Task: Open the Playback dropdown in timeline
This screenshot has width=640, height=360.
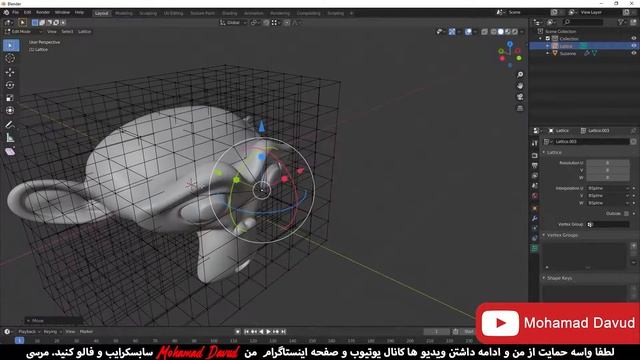Action: tap(29, 331)
